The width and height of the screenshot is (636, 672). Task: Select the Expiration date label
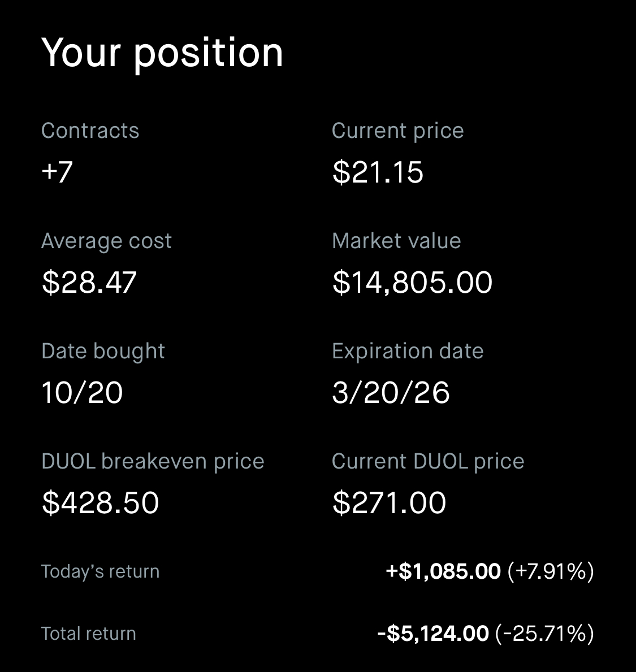408,351
